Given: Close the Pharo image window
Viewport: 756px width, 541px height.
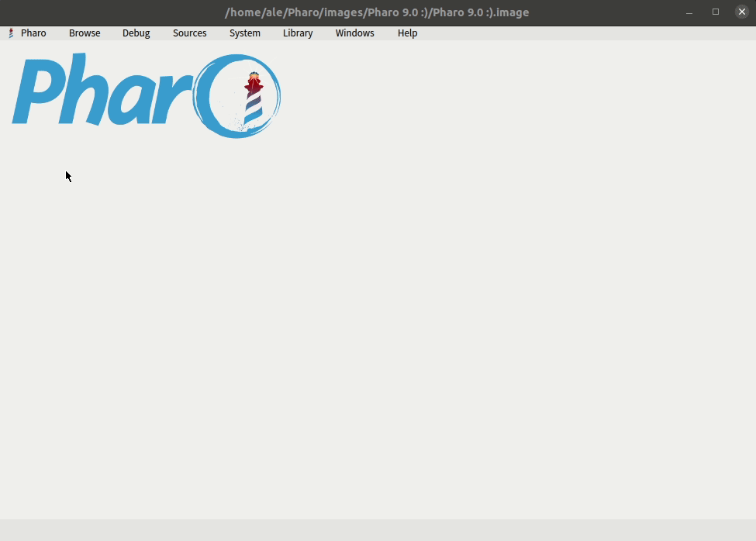Looking at the screenshot, I should coord(742,12).
